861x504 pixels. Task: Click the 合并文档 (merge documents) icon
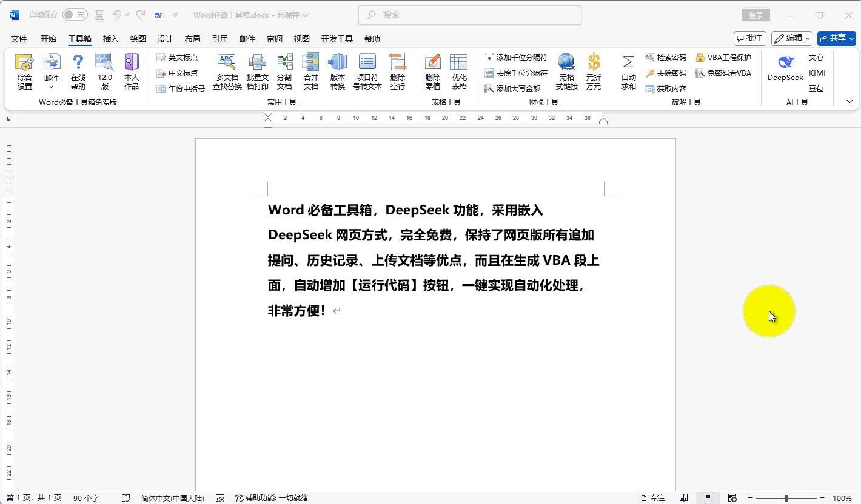pos(310,68)
